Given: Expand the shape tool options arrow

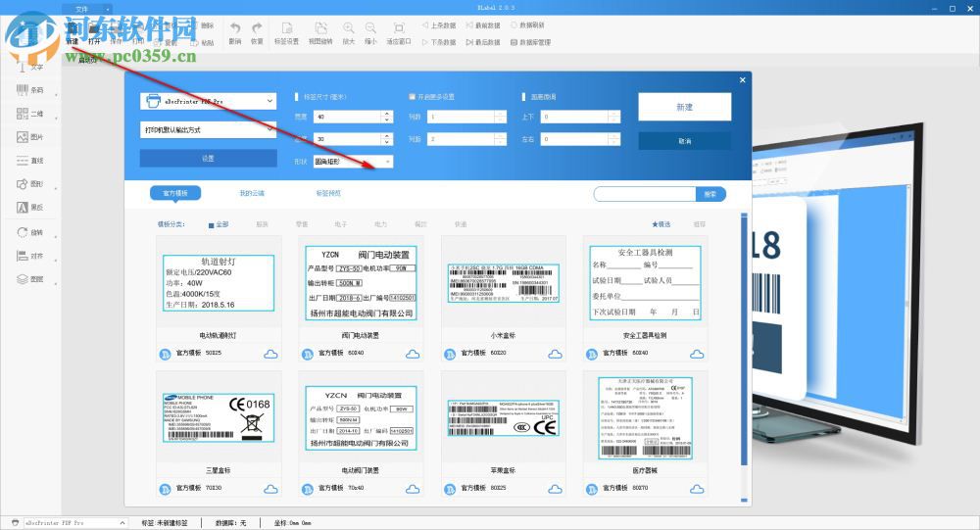Looking at the screenshot, I should click(56, 188).
